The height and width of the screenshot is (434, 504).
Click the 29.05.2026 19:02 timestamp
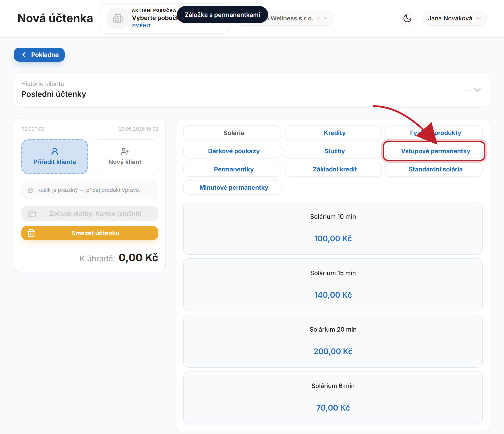(x=138, y=129)
